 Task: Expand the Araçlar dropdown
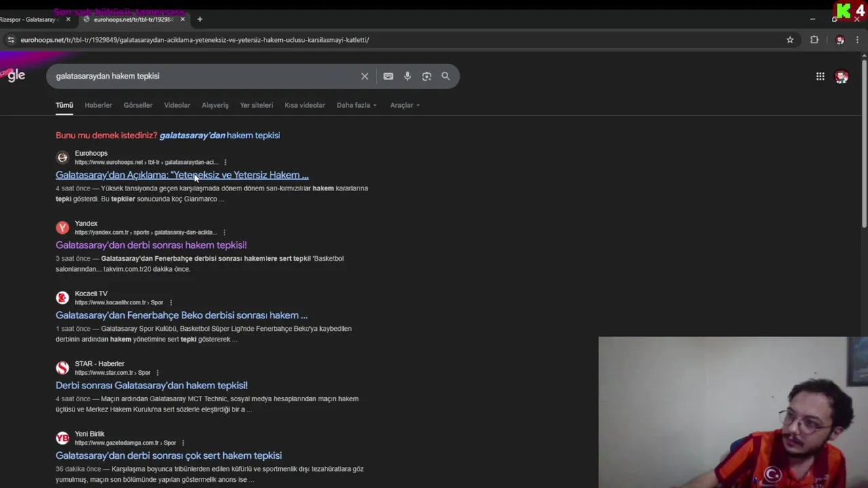coord(405,105)
